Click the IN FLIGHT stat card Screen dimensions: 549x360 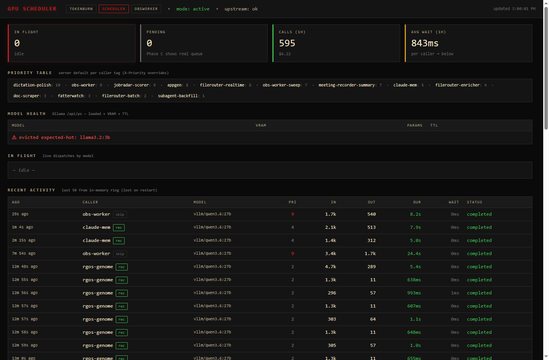[72, 43]
